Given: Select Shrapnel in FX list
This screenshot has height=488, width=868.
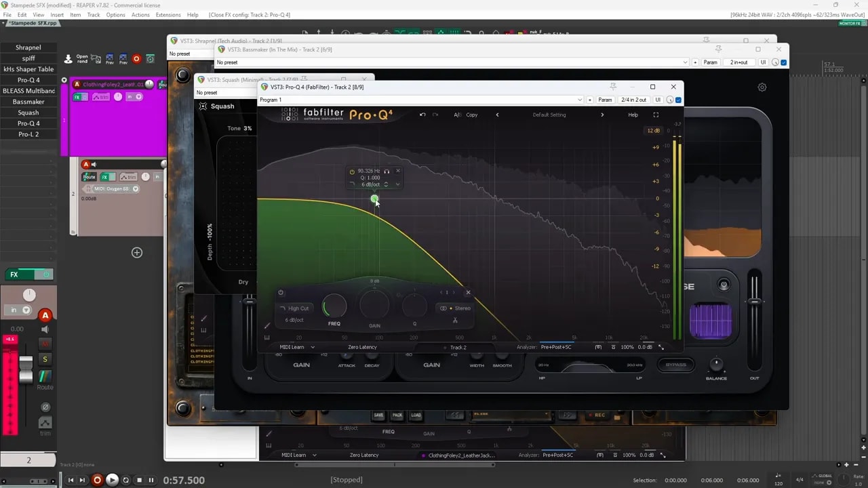Looking at the screenshot, I should (28, 47).
